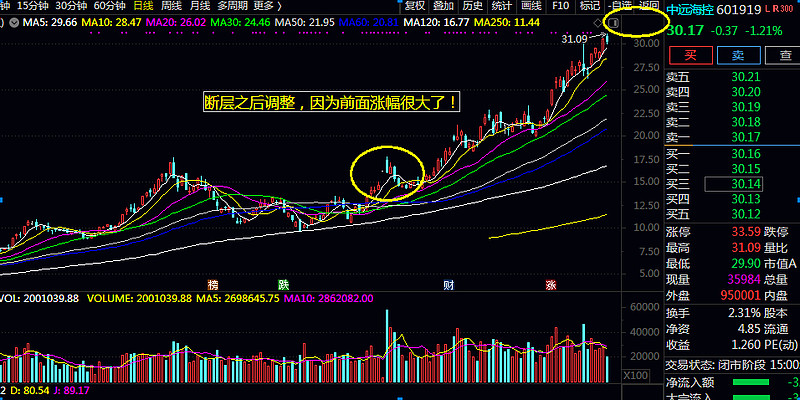This screenshot has width=800, height=400.
Task: Select the 买一 price 30.16
Action: 746,154
